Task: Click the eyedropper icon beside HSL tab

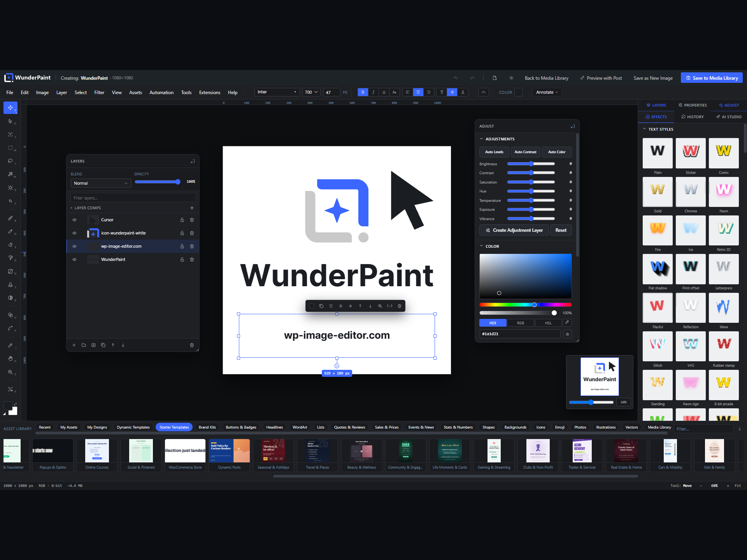Action: (567, 322)
